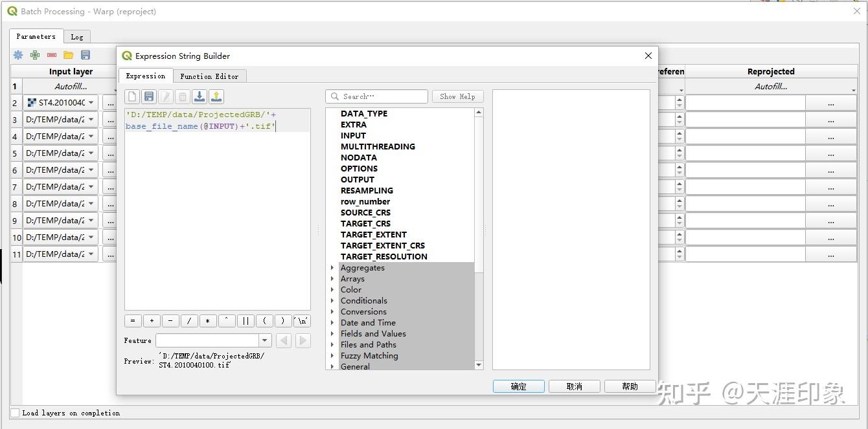868x429 pixels.
Task: Click the function list vertical scrollbar
Action: (x=479, y=239)
